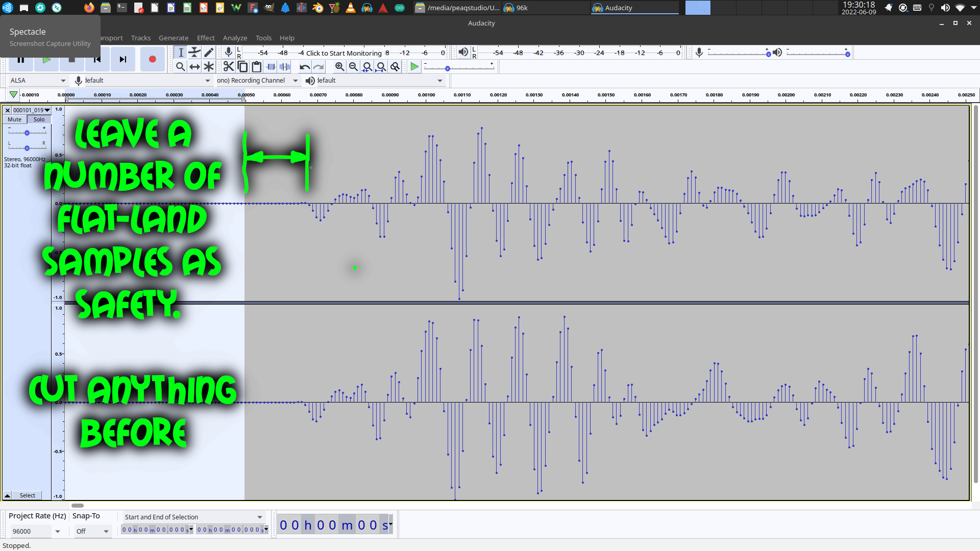Drag the output gain slider
The width and height of the screenshot is (980, 551).
click(x=846, y=53)
